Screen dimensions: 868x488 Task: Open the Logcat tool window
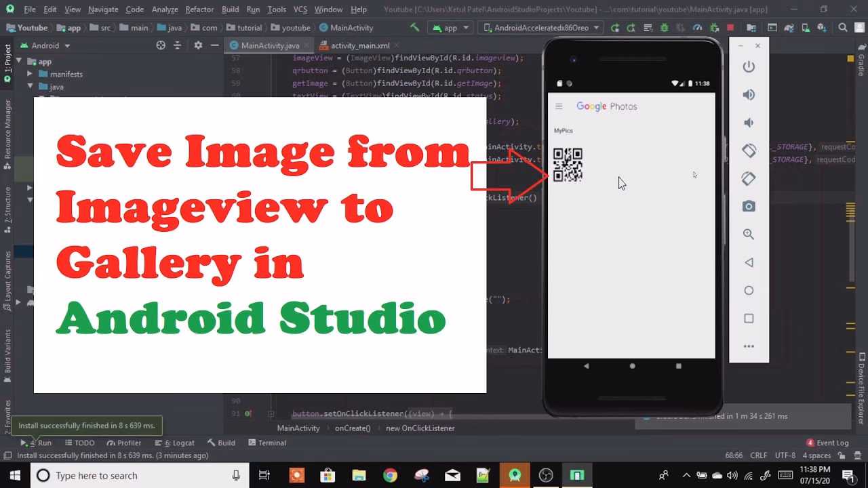[x=174, y=443]
